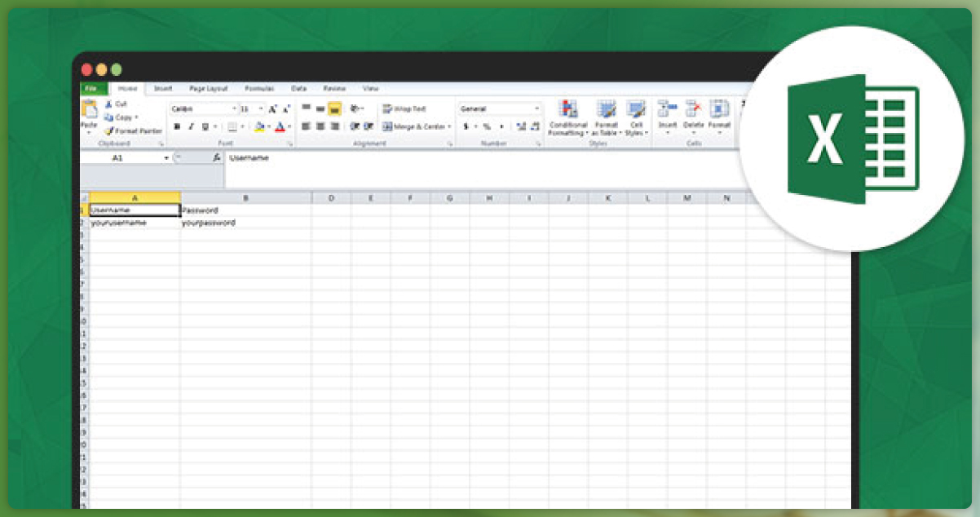Center cell text horizontally
Viewport: 980px width, 517px height.
[x=320, y=126]
